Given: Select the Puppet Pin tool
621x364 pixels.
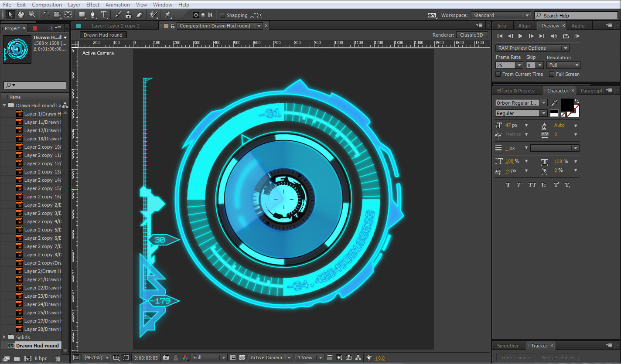Looking at the screenshot, I should click(x=167, y=14).
